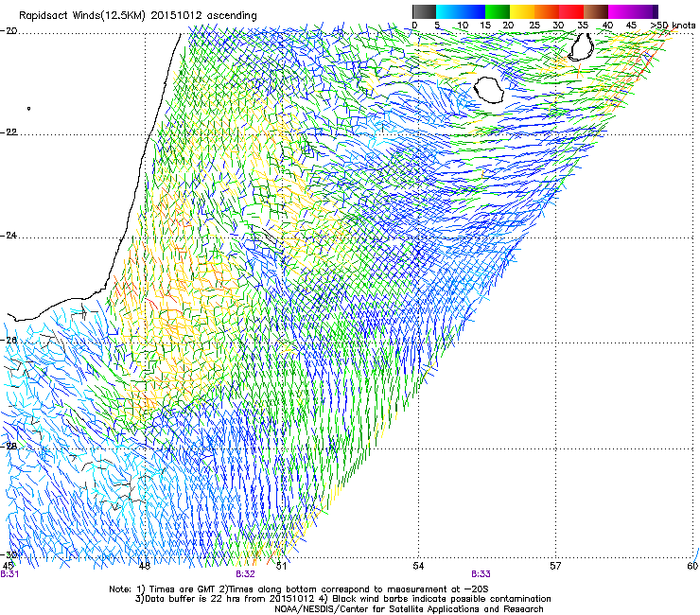Image resolution: width=700 pixels, height=615 pixels.
Task: Select the brown 35-40 knots color segment
Action: [x=596, y=11]
